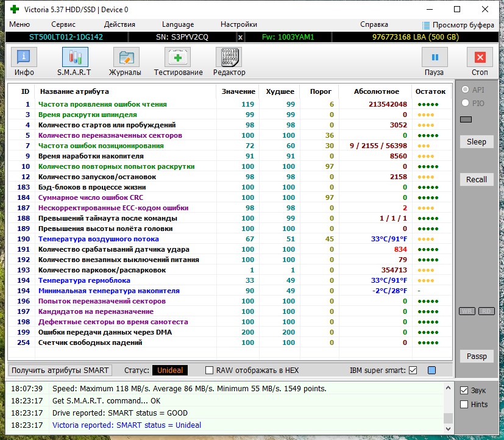Click the Абсолютное column header
Screen dimensions: 504x440
(377, 91)
